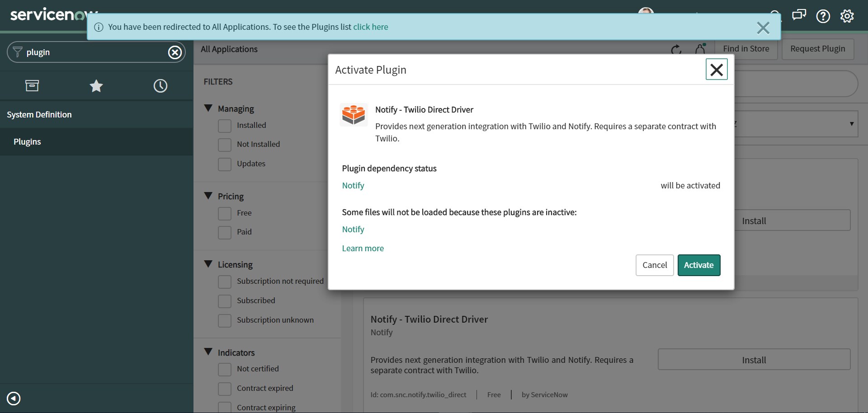Dismiss the redirect info banner
This screenshot has height=413, width=868.
click(763, 28)
